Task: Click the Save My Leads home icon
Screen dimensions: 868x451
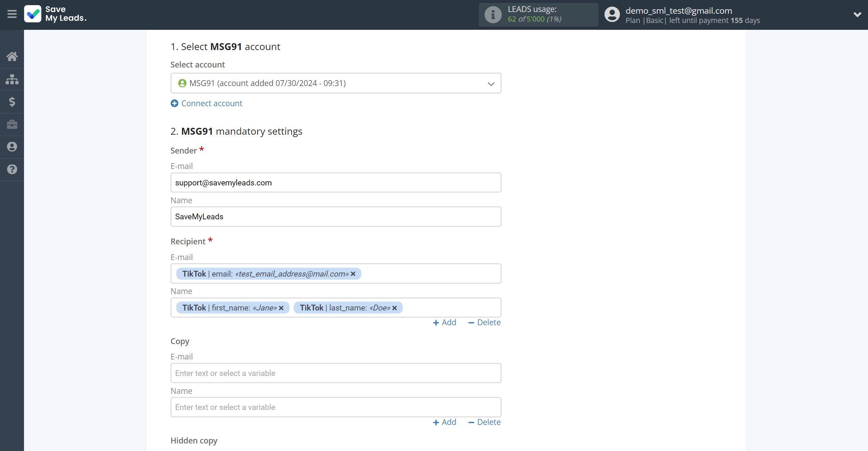Action: click(x=13, y=55)
